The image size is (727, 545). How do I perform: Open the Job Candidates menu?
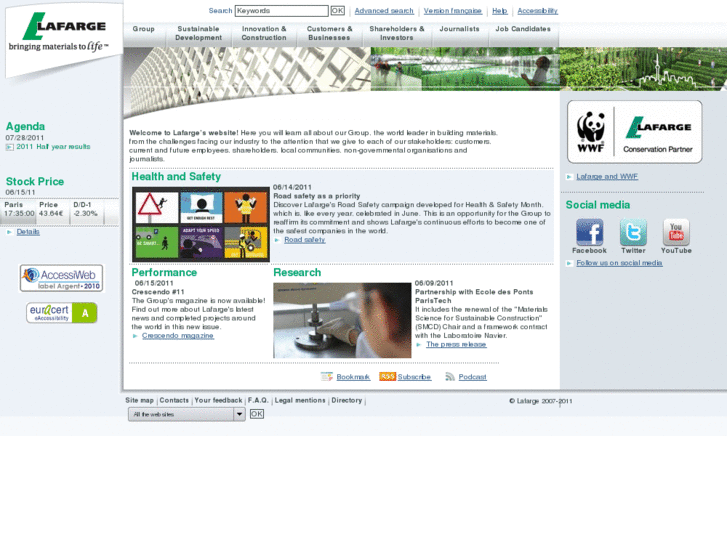[523, 29]
